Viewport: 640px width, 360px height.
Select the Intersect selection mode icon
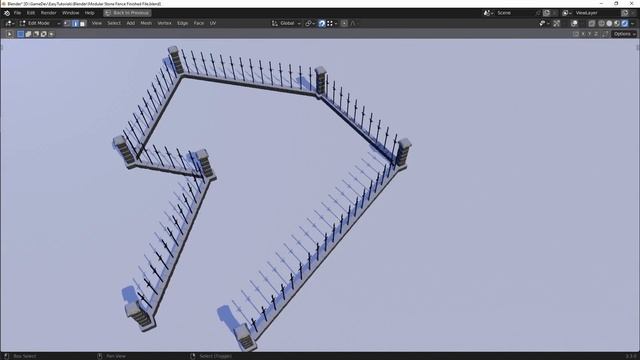click(x=51, y=34)
